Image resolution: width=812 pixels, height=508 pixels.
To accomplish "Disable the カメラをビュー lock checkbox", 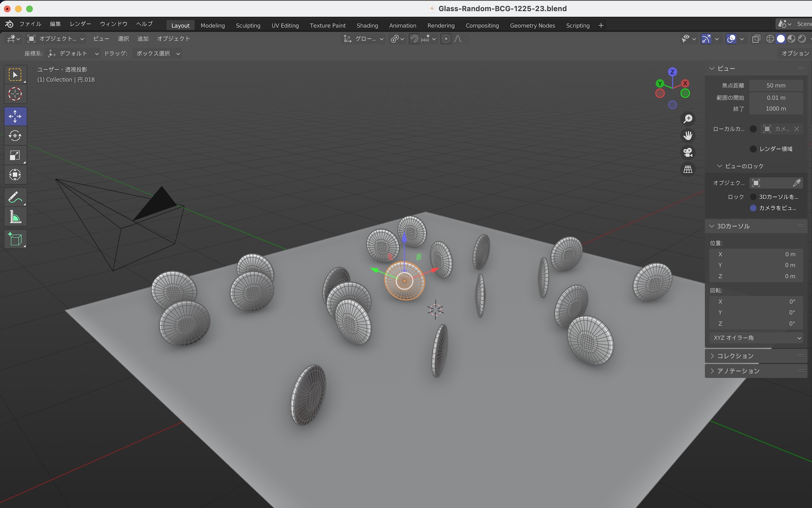I will point(753,208).
